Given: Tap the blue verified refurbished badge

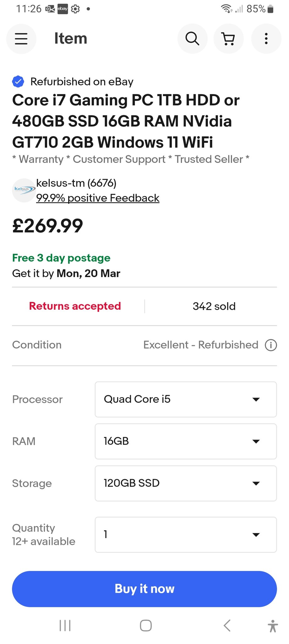Looking at the screenshot, I should (x=18, y=81).
